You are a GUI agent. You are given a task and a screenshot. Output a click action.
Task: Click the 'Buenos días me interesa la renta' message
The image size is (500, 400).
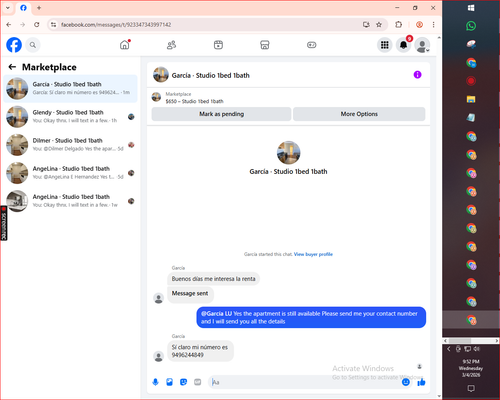coord(213,279)
